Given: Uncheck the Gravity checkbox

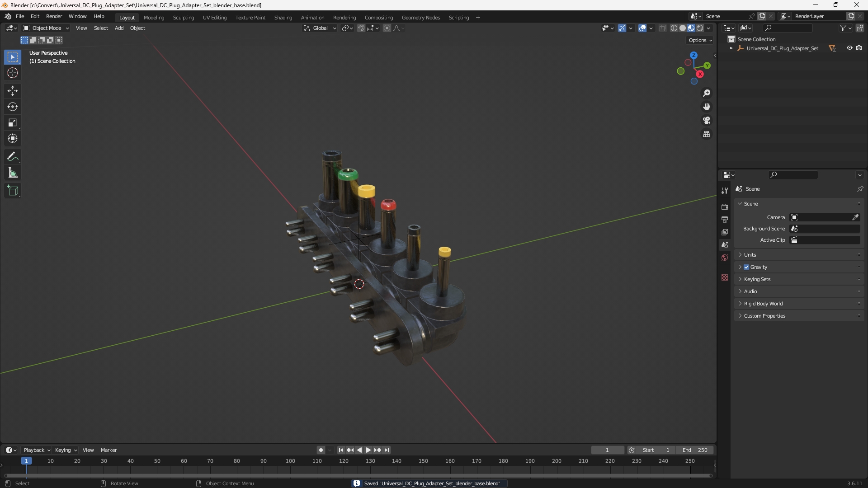Looking at the screenshot, I should (746, 267).
